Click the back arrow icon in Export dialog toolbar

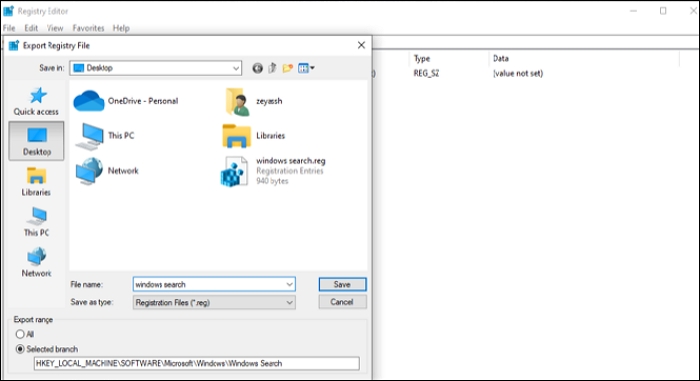tap(258, 68)
